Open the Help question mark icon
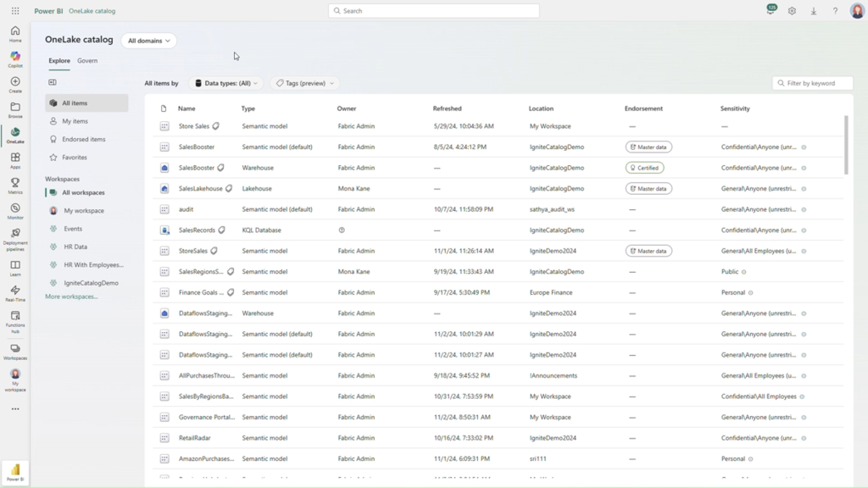 point(835,10)
